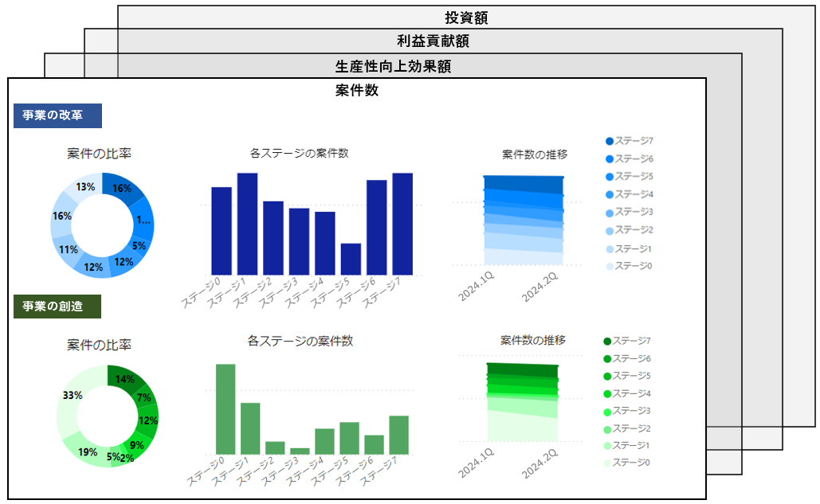The image size is (820, 504).
Task: Select the 14% segment of green donut
Action: point(126,380)
